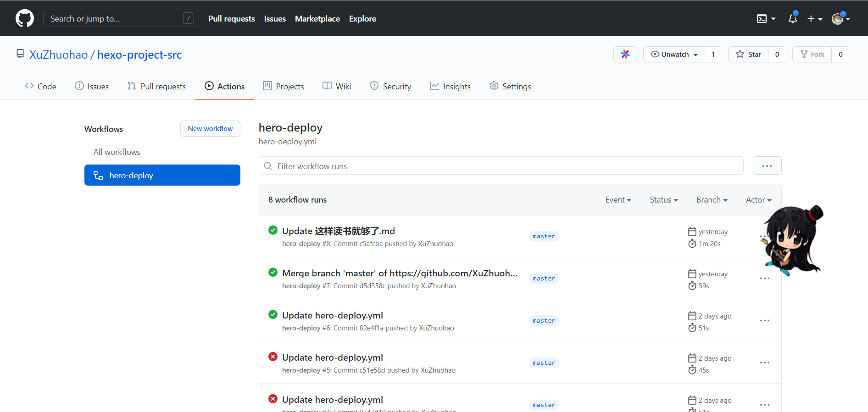Open the user avatar menu
The width and height of the screenshot is (868, 412).
[840, 18]
